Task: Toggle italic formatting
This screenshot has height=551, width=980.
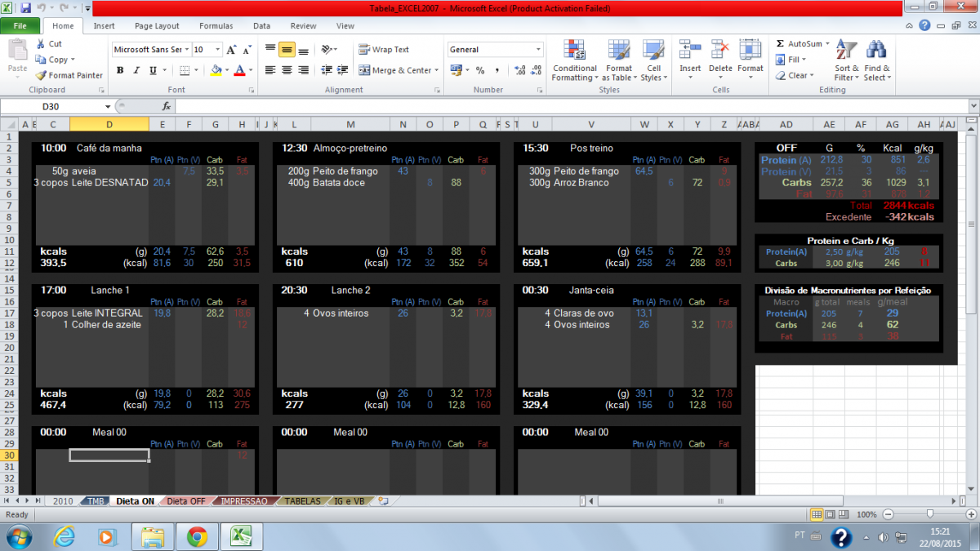Action: [136, 70]
